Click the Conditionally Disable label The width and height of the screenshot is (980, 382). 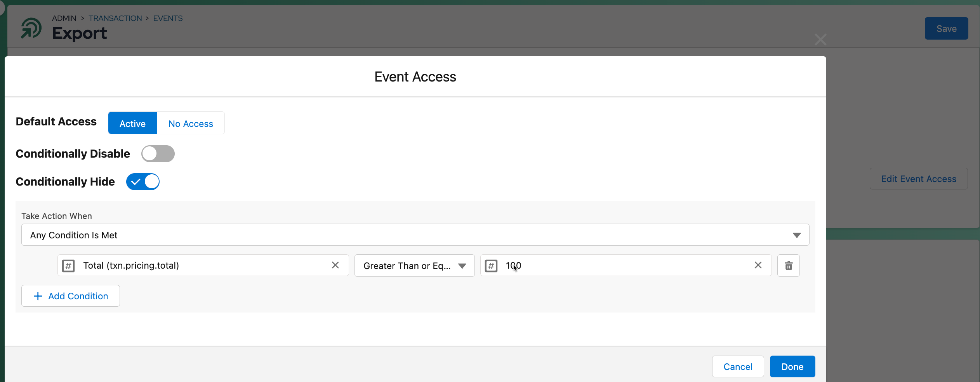click(73, 154)
